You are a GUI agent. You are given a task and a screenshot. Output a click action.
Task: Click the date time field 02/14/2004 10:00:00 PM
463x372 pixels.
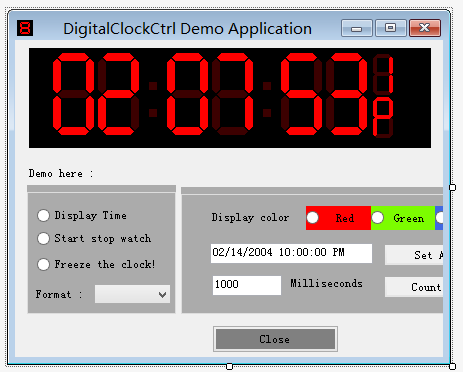291,253
